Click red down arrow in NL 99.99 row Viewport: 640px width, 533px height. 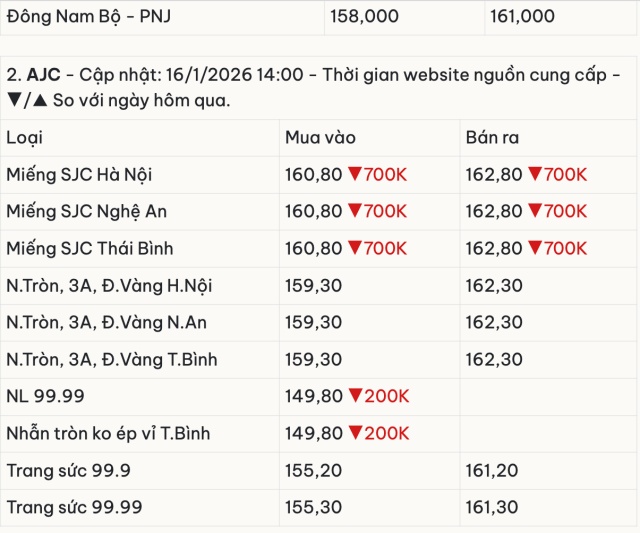click(354, 396)
